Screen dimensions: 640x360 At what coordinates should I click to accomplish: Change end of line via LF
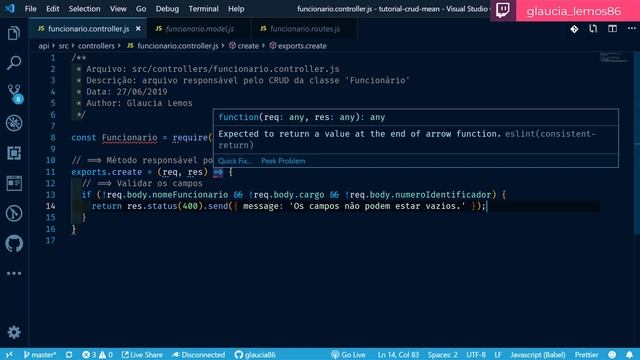tap(498, 355)
